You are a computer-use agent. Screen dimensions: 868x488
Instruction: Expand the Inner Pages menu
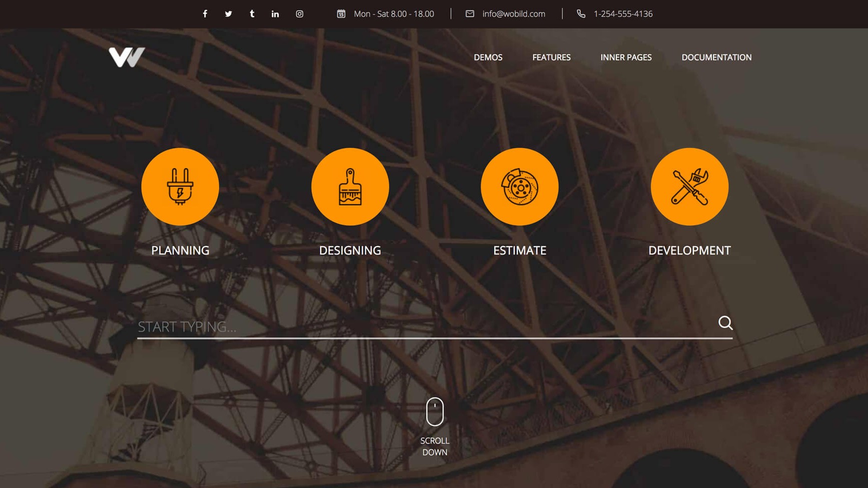[x=625, y=57]
